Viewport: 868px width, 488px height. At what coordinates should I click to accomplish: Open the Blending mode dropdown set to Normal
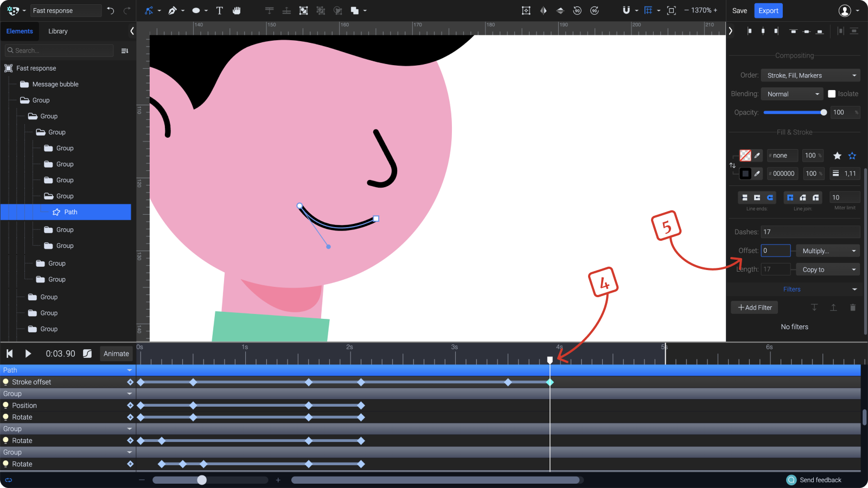792,93
